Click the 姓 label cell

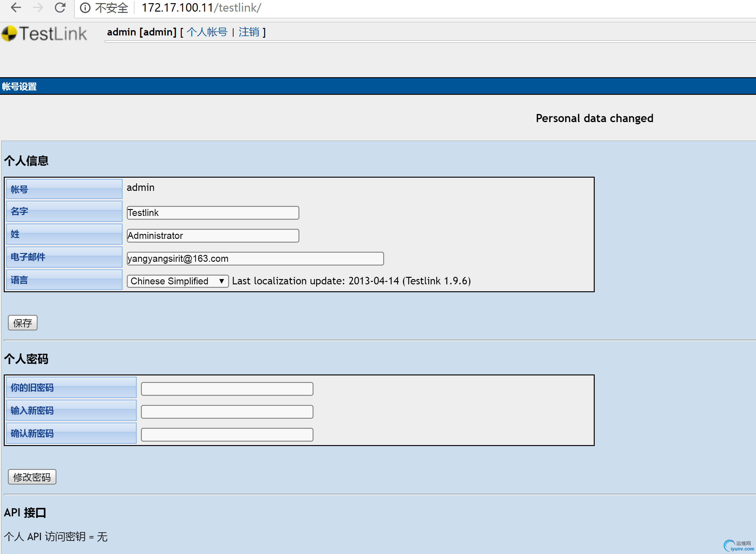coord(64,234)
